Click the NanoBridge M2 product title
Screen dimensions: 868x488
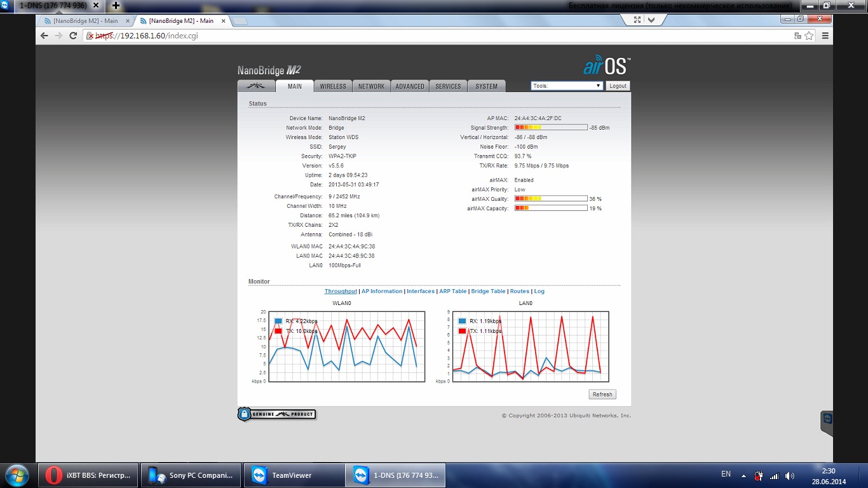(269, 70)
